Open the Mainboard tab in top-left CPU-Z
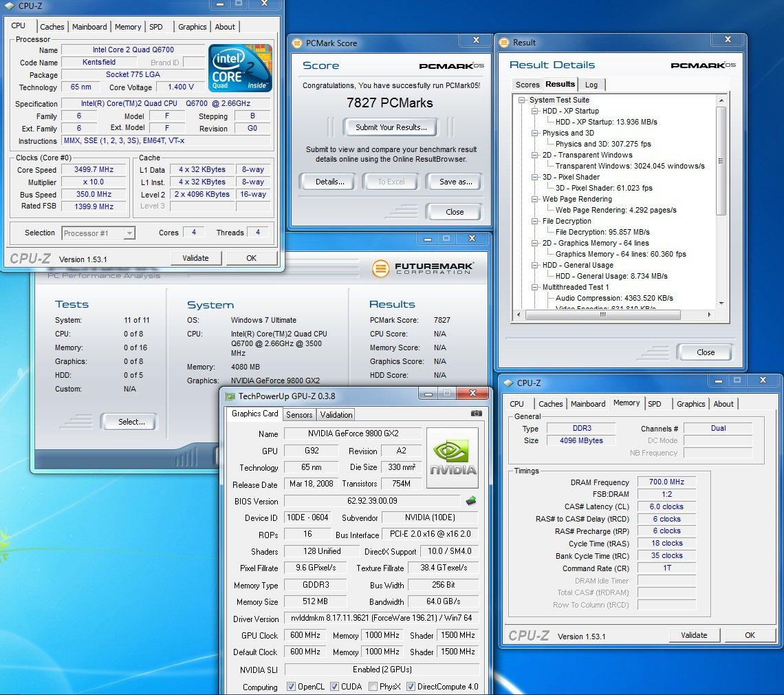Image resolution: width=784 pixels, height=695 pixels. [x=89, y=27]
